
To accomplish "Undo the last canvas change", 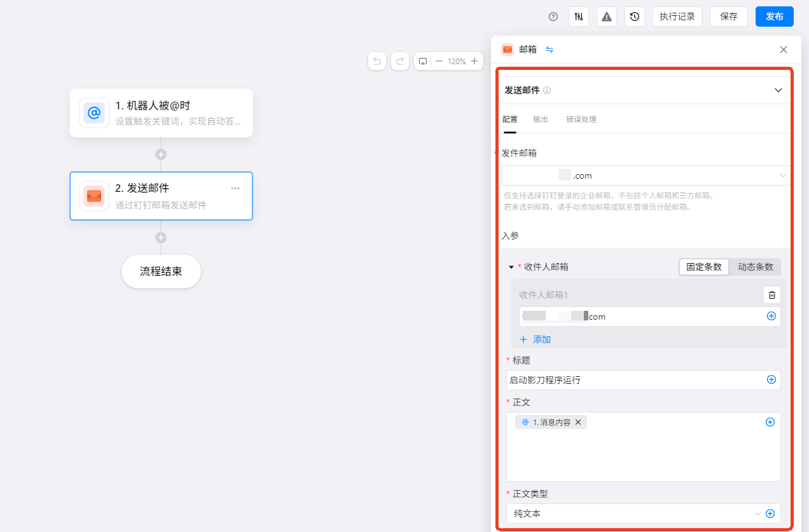I will 377,61.
